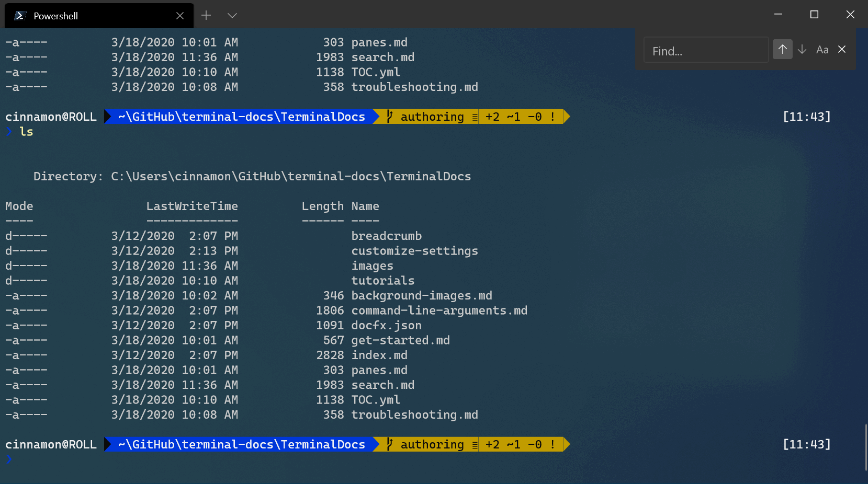
Task: Click the ls command text in the terminal
Action: coord(27,132)
